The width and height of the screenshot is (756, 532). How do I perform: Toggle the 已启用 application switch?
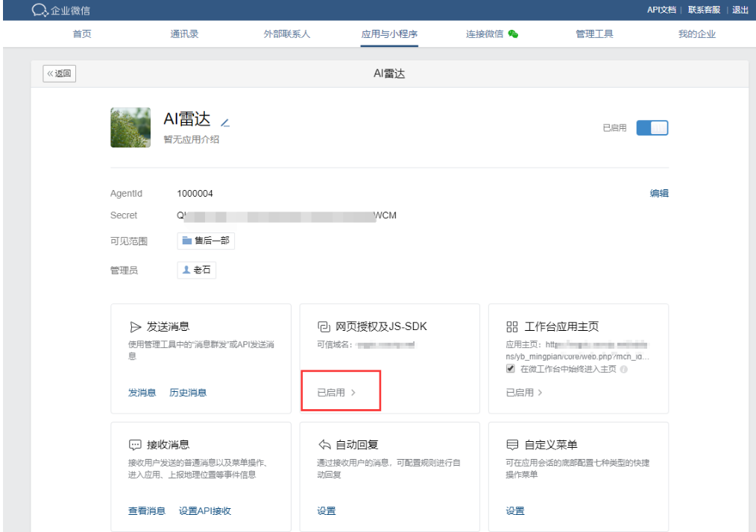click(x=652, y=127)
